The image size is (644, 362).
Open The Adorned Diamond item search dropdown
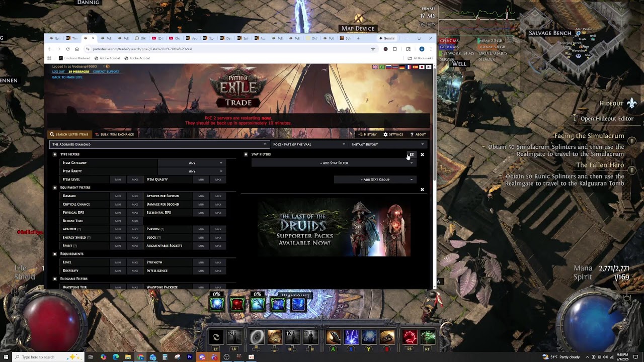pos(159,144)
